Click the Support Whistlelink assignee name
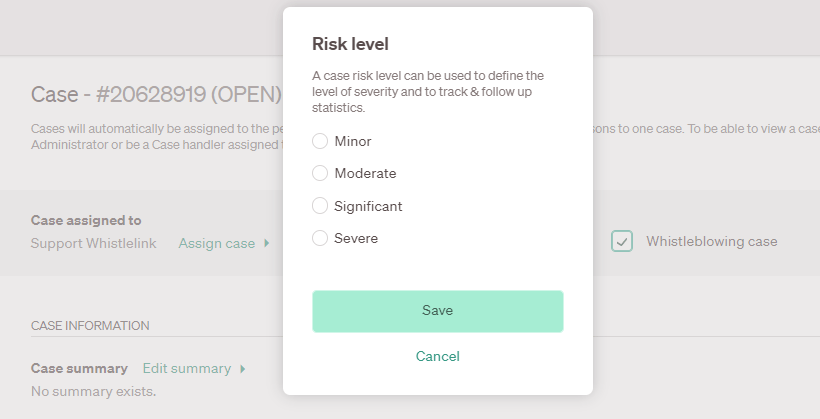Viewport: 820px width, 419px height. [93, 243]
